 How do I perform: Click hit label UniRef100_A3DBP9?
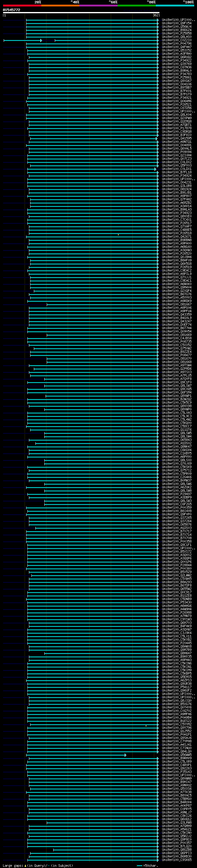pos(177,497)
